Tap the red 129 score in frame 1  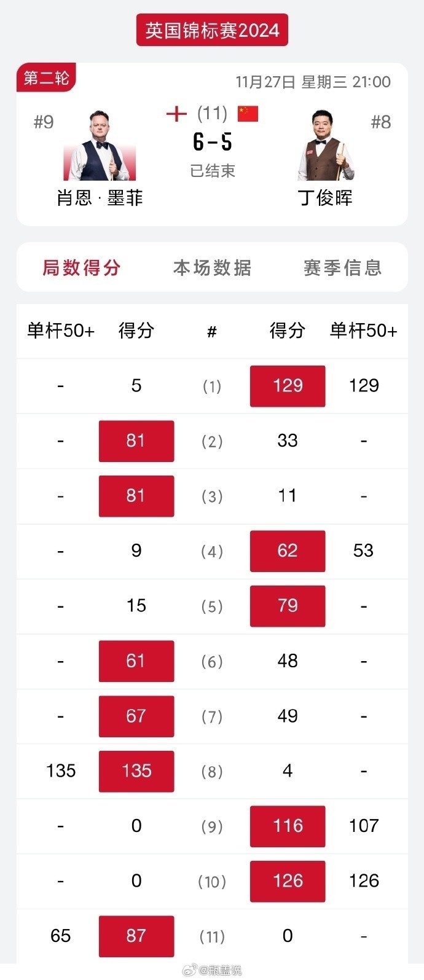point(288,386)
